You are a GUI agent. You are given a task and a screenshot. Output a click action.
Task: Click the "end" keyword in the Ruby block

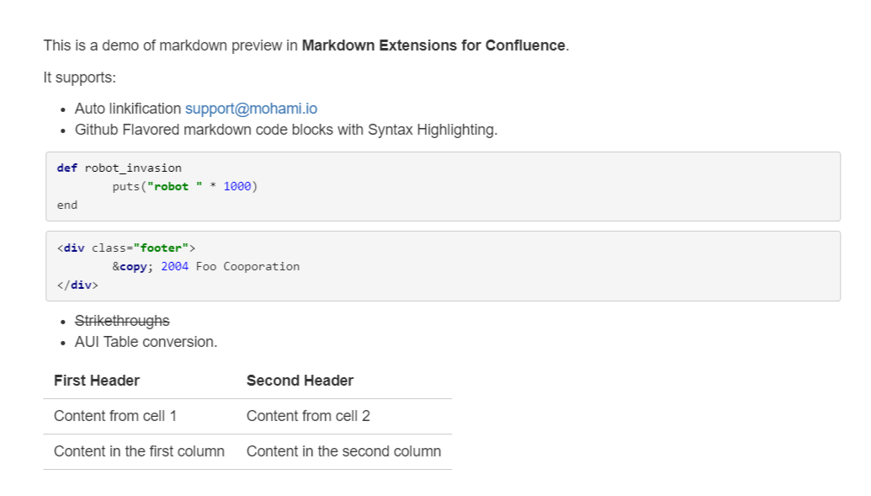tap(67, 204)
